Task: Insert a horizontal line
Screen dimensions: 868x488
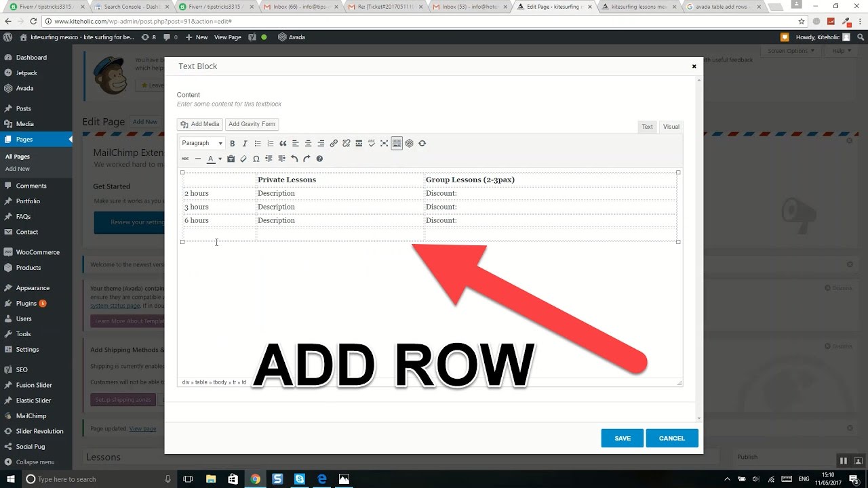Action: pos(198,159)
